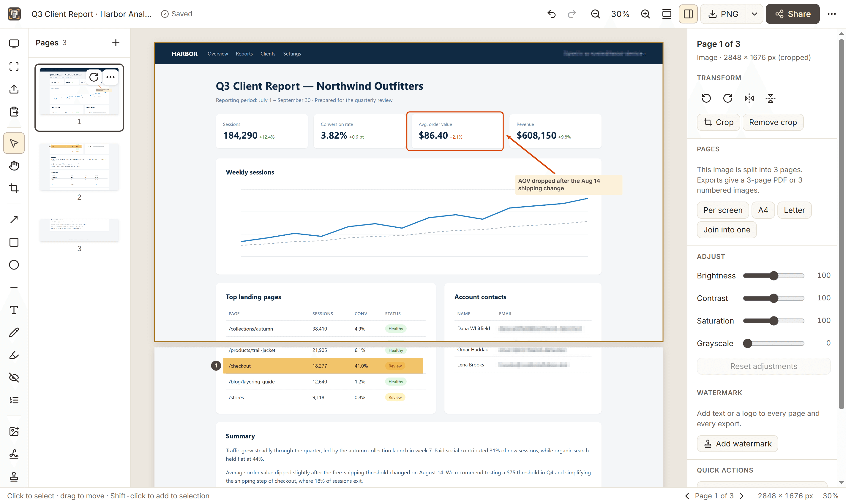Toggle the hide/redact eye tool

pyautogui.click(x=14, y=377)
